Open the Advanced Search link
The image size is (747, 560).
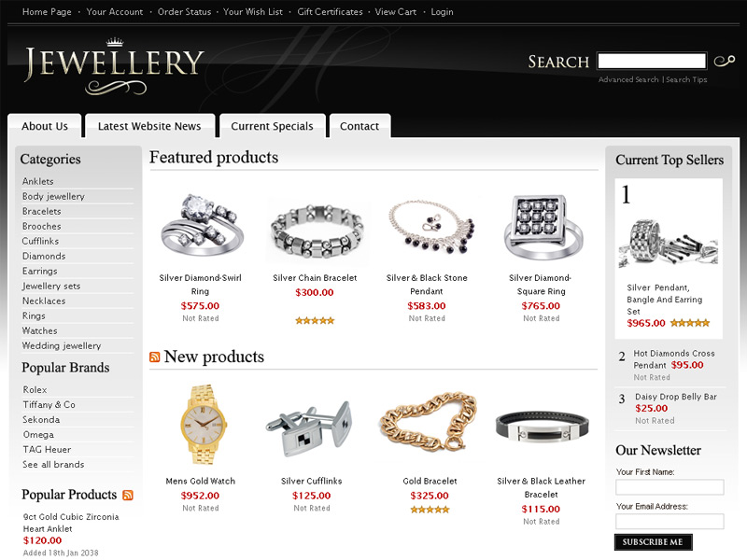pyautogui.click(x=628, y=79)
